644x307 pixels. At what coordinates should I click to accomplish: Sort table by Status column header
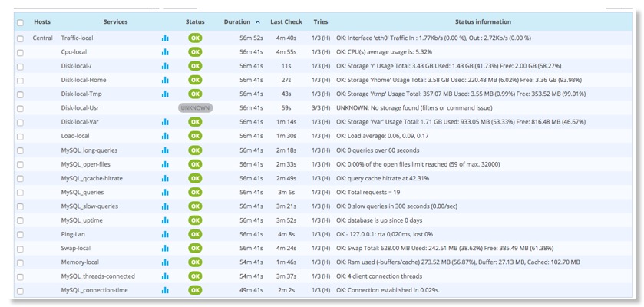(x=195, y=22)
